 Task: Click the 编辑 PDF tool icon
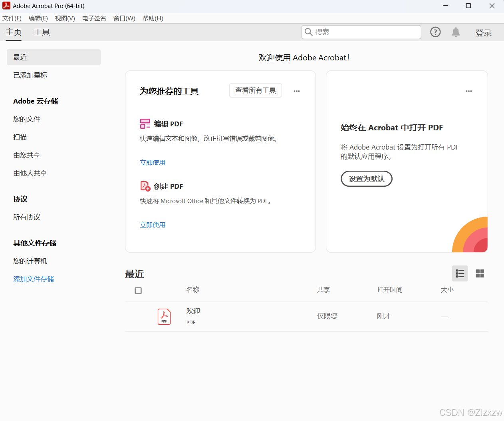click(x=145, y=124)
